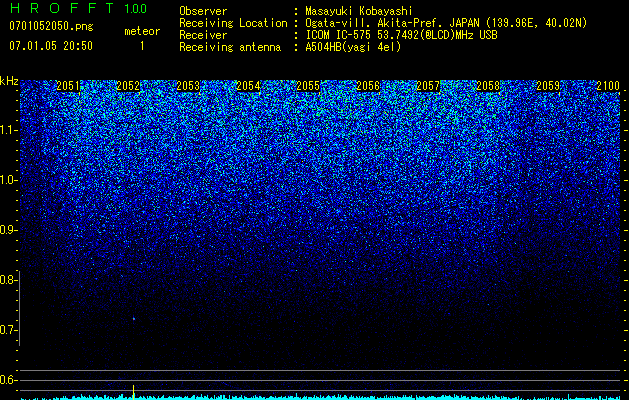The width and height of the screenshot is (629, 400).
Task: Click the 2053 time marker
Action: click(x=188, y=86)
